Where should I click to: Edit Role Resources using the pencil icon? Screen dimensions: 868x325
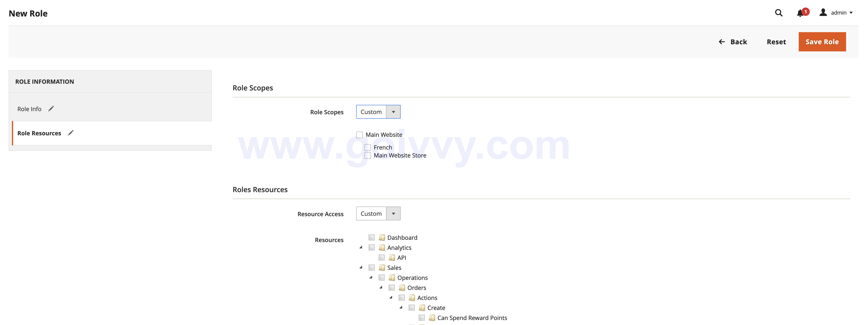[71, 133]
